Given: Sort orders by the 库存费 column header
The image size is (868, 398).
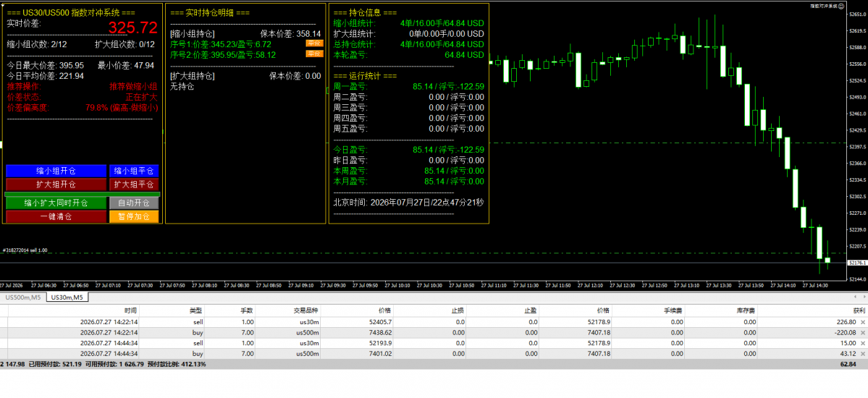Looking at the screenshot, I should [746, 310].
